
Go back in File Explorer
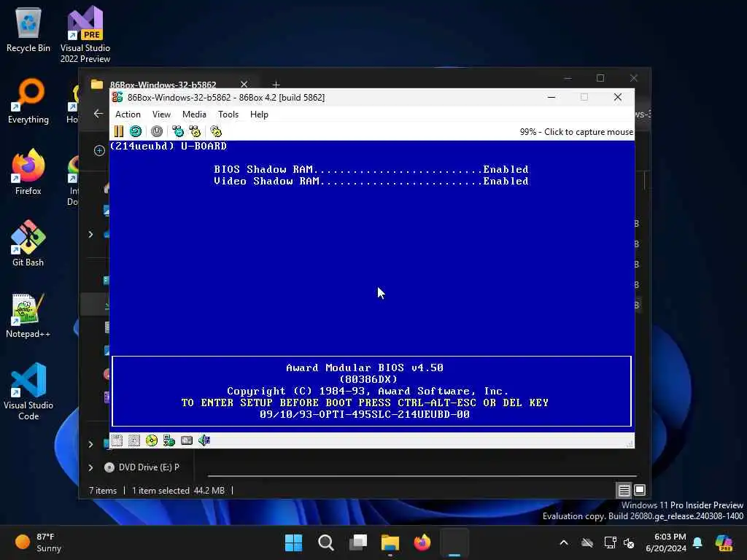[98, 113]
